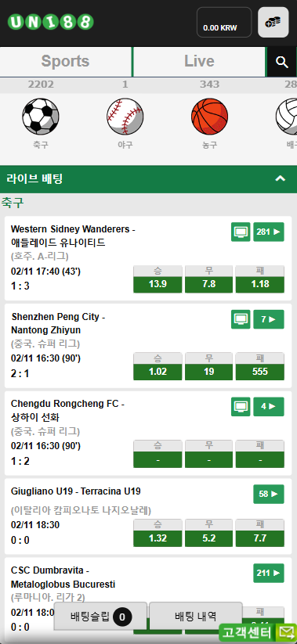The image size is (297, 644).
Task: Switch to the Live tab
Action: point(200,62)
